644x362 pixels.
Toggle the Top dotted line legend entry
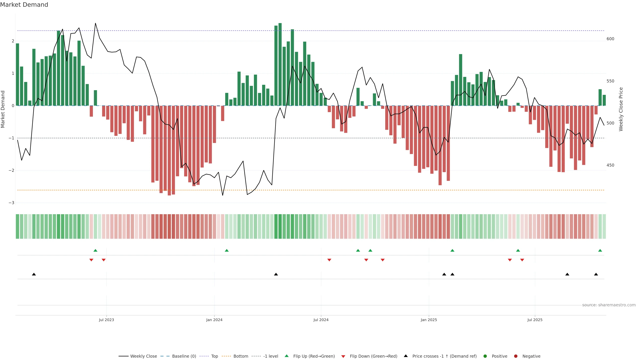click(214, 356)
